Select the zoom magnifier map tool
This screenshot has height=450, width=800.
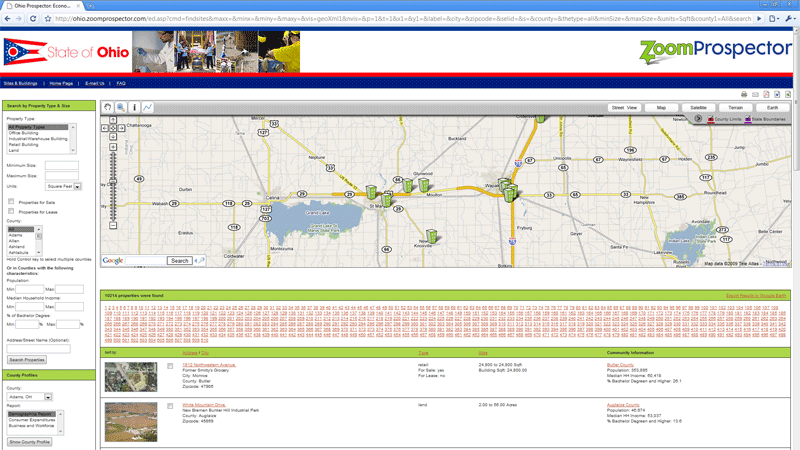click(x=121, y=107)
